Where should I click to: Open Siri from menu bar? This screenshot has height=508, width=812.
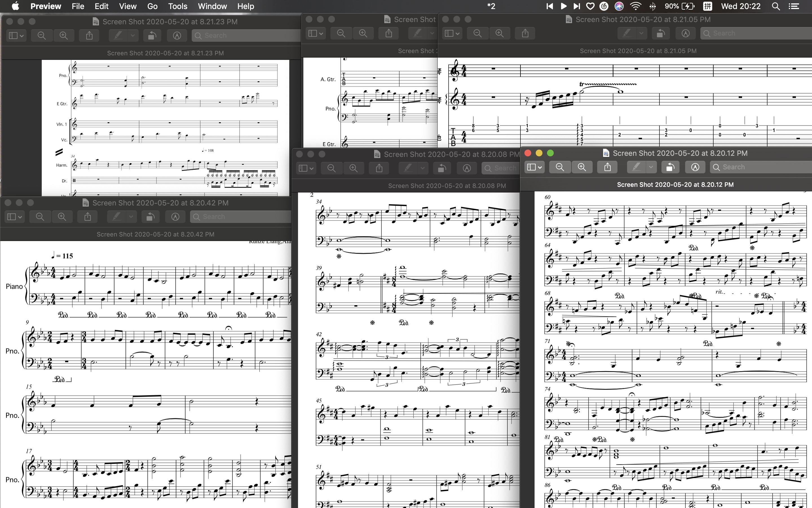coord(619,6)
